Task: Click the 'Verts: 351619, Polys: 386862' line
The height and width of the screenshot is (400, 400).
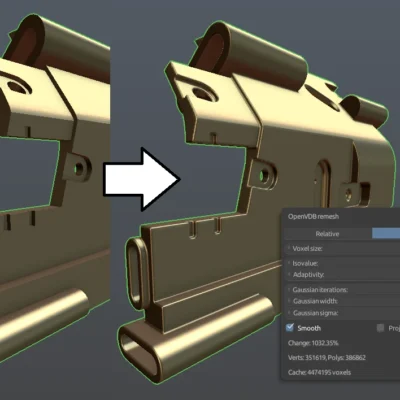Action: [327, 358]
